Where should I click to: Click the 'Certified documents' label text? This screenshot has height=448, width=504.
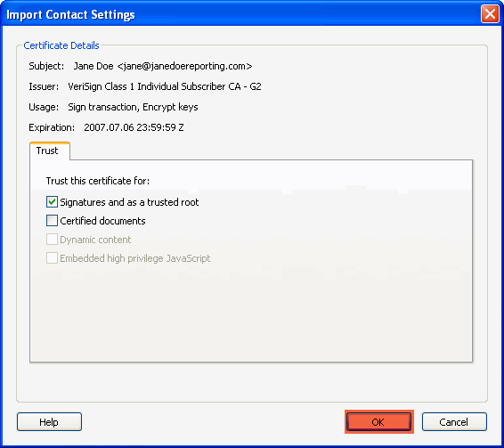pyautogui.click(x=102, y=221)
